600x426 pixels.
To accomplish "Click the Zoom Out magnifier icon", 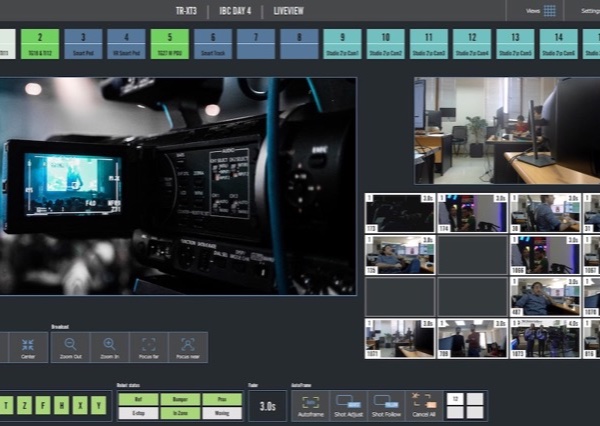I will click(x=70, y=344).
